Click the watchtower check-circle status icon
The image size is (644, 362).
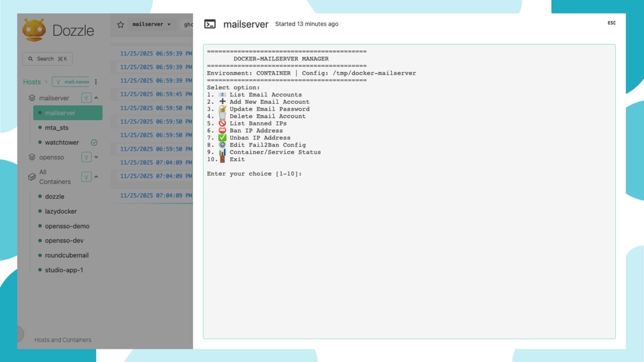pyautogui.click(x=94, y=142)
